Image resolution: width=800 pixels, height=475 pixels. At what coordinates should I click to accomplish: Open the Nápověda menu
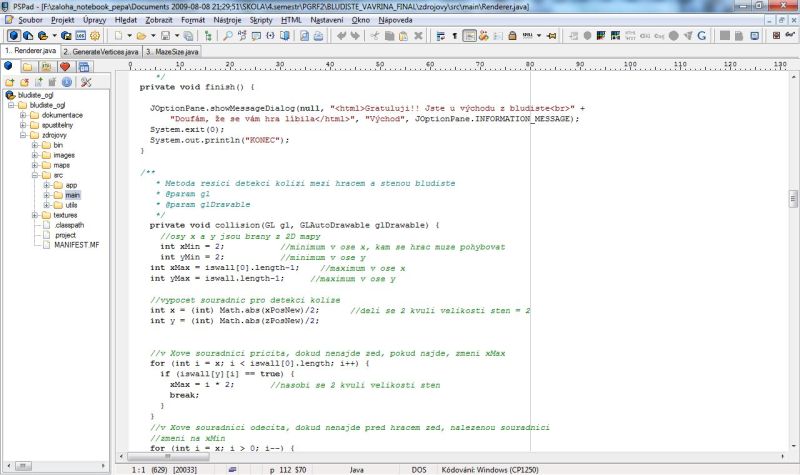[x=395, y=20]
